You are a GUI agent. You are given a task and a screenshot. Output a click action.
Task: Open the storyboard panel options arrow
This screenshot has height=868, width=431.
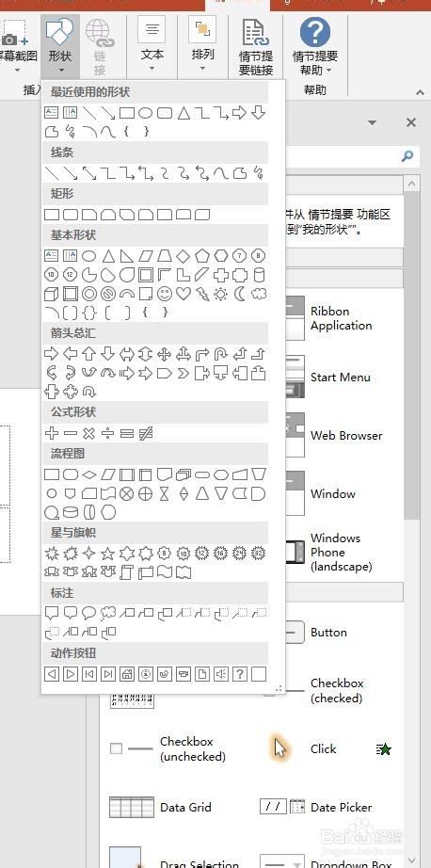(373, 123)
